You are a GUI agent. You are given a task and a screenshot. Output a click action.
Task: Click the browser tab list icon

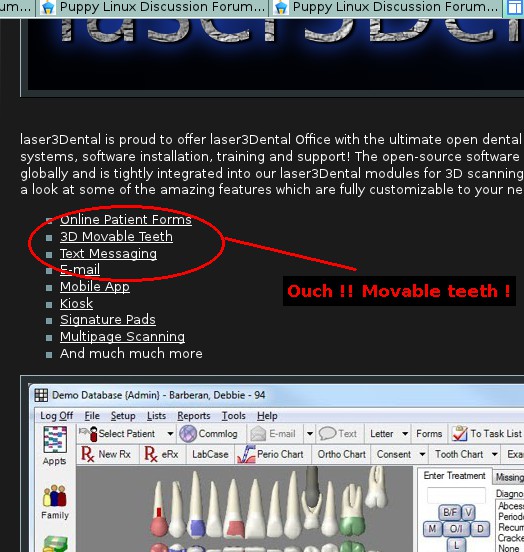(514, 8)
